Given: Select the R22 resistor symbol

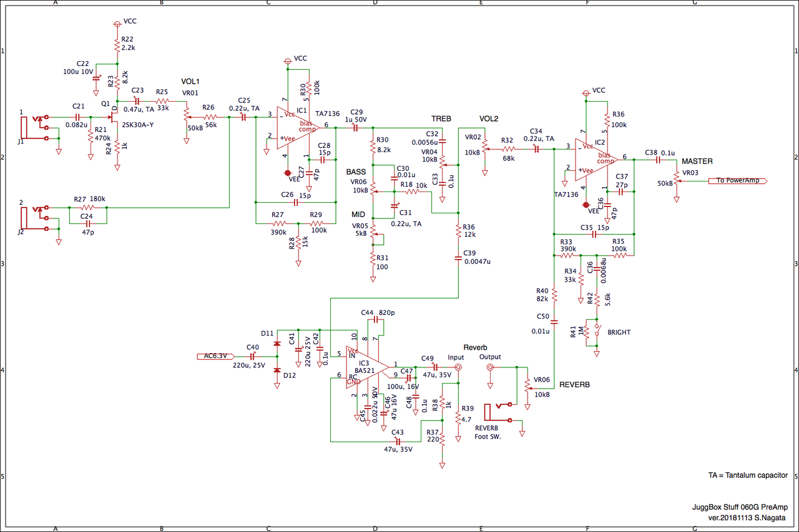Looking at the screenshot, I should coord(117,46).
